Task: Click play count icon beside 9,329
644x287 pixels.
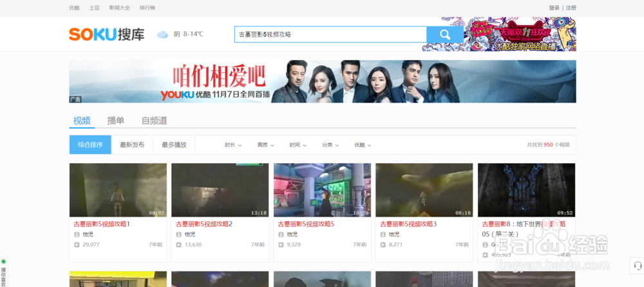Action: (281, 244)
